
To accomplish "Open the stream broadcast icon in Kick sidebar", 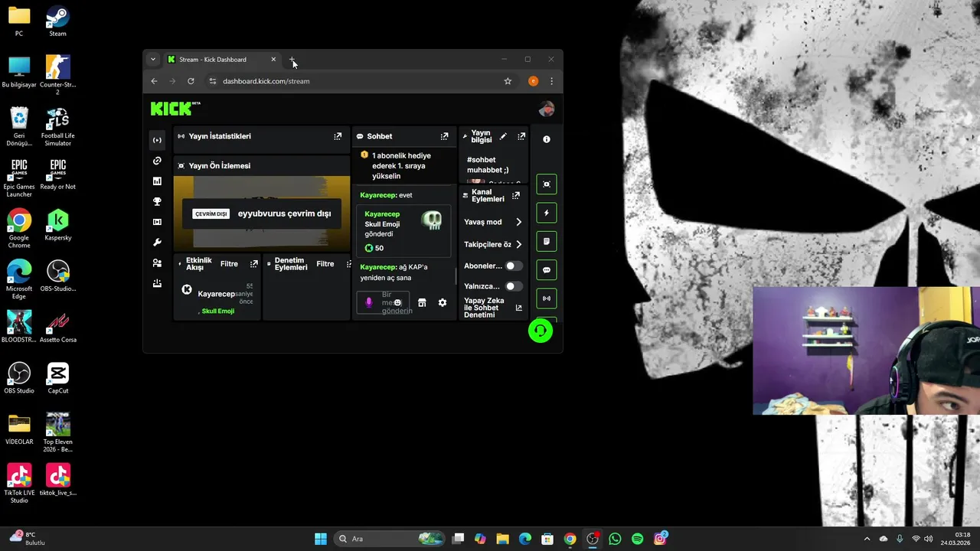I will coord(157,140).
